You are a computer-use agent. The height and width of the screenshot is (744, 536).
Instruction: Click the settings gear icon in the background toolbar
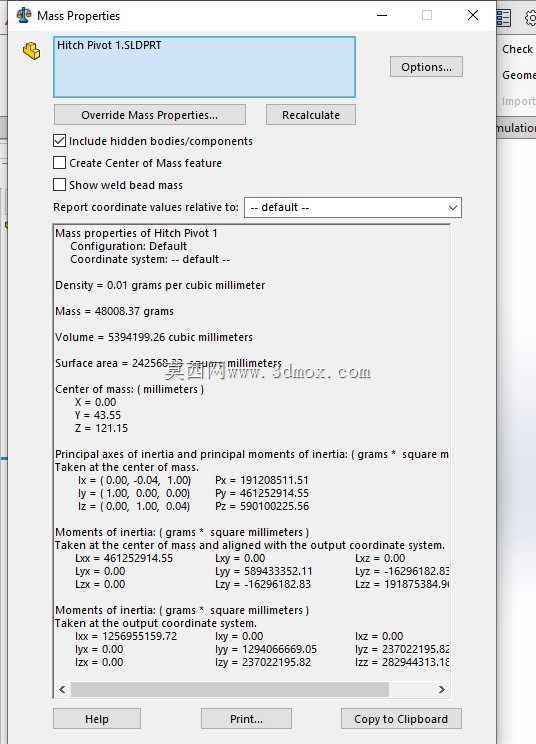tap(531, 18)
